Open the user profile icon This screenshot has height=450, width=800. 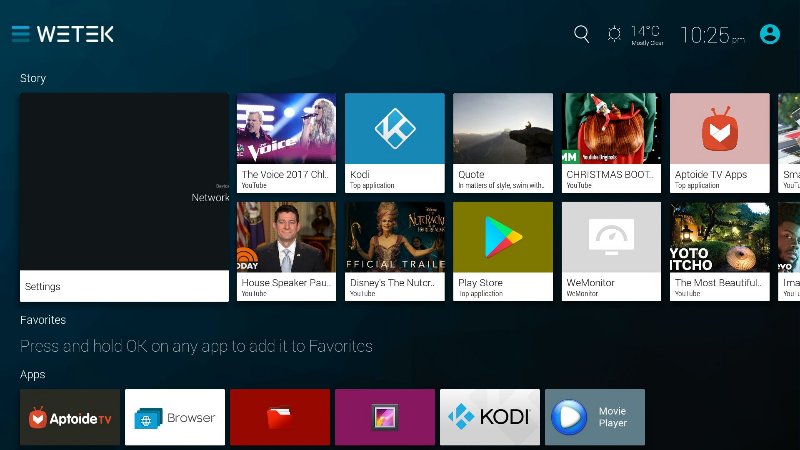tap(769, 34)
